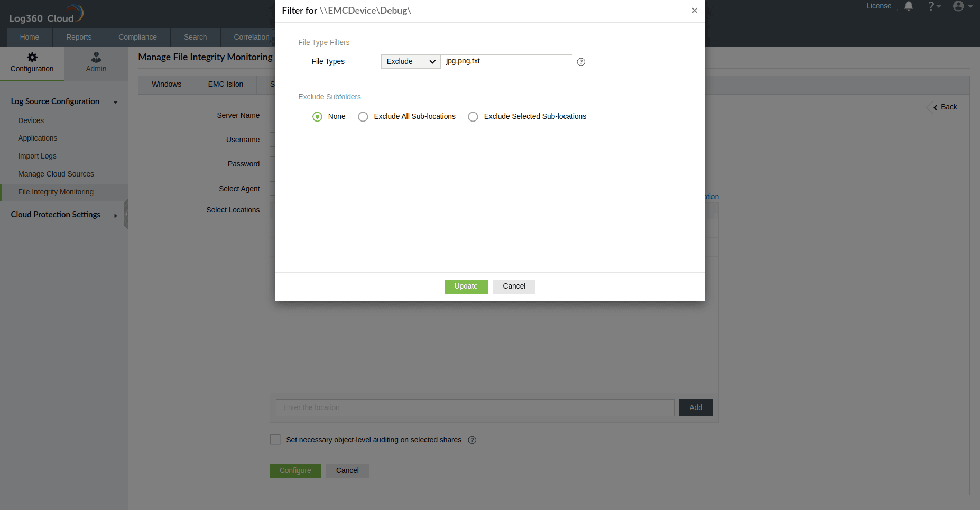Open the Exclude file types dropdown
Screen dimensions: 980x510
(x=410, y=61)
